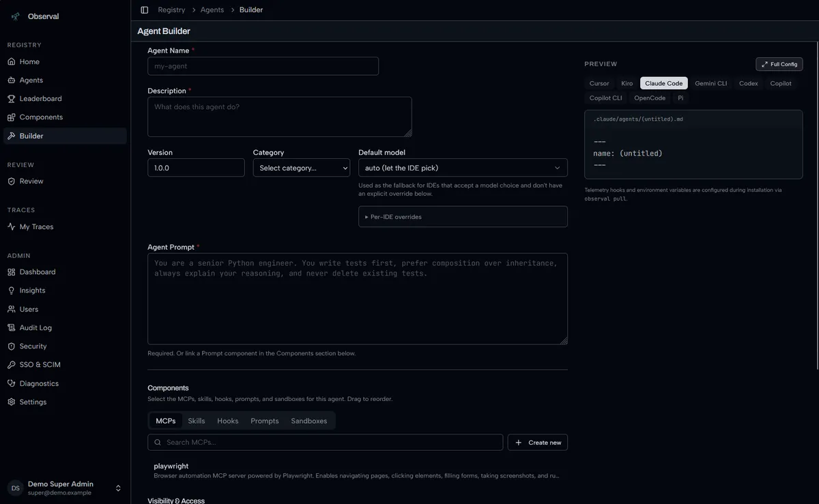819x504 pixels.
Task: Click the Diagnostics icon in Admin section
Action: coord(12,383)
